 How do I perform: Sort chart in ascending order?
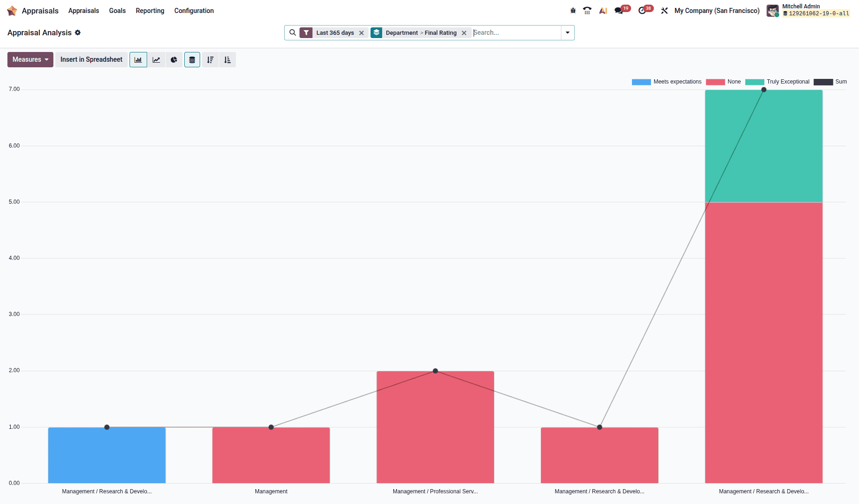228,60
